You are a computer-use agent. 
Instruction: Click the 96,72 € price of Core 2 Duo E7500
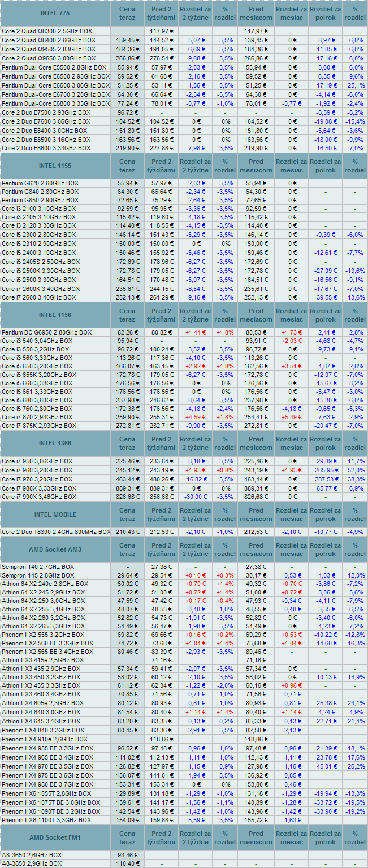(127, 112)
